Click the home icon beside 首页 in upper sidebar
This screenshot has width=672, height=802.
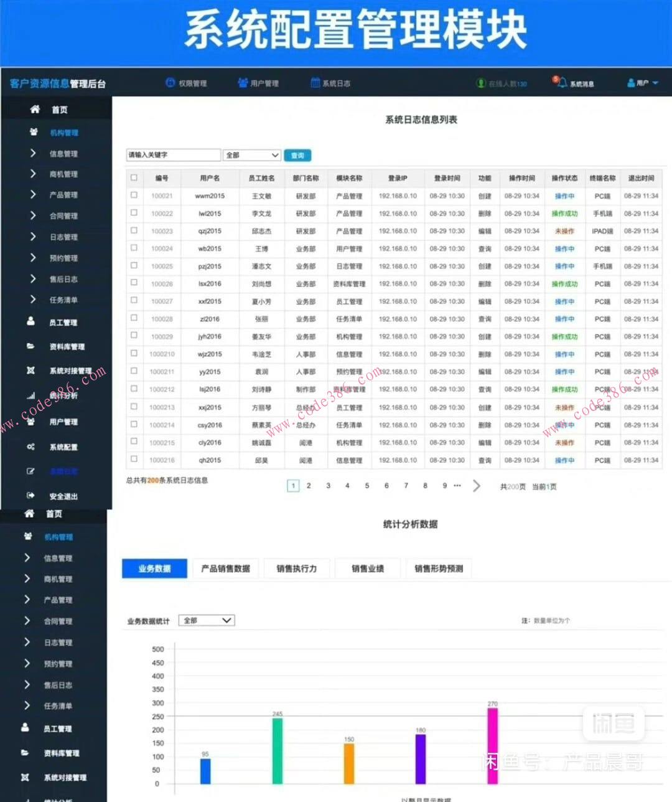[35, 110]
